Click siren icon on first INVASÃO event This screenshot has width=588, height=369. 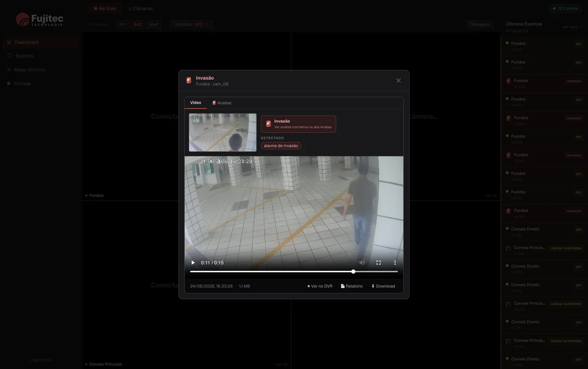(x=509, y=81)
